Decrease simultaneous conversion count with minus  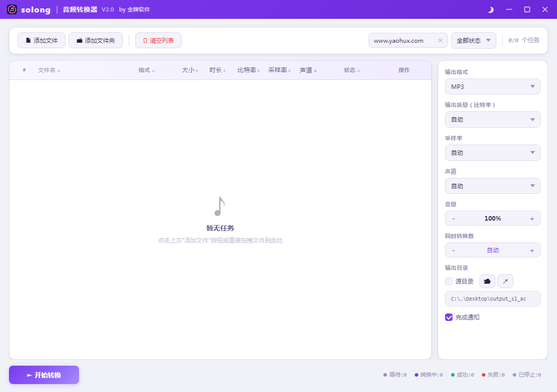pos(454,250)
